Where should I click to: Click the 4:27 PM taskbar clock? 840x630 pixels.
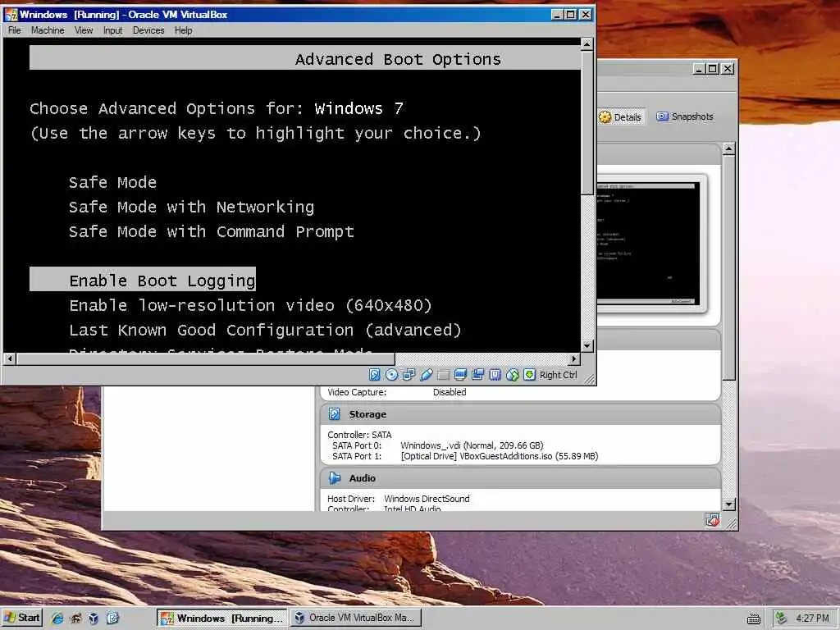pyautogui.click(x=812, y=619)
